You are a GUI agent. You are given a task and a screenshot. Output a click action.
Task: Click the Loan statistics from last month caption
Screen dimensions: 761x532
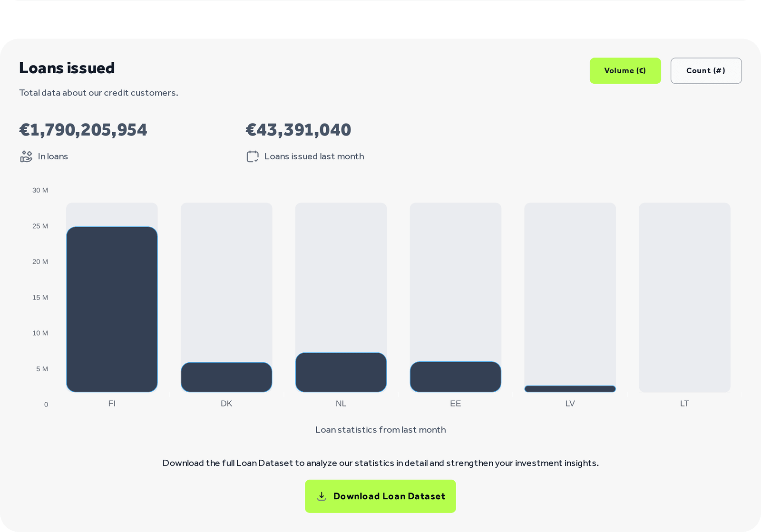380,430
